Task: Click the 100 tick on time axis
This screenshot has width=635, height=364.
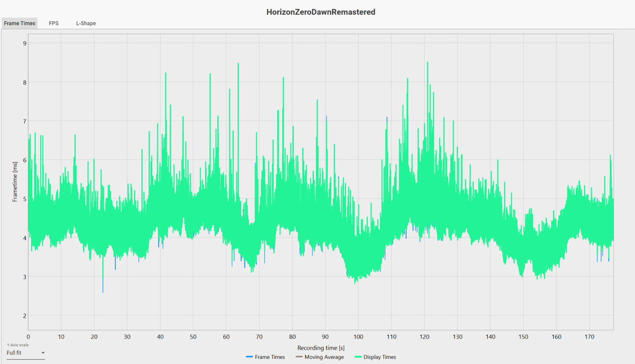Action: (x=358, y=336)
